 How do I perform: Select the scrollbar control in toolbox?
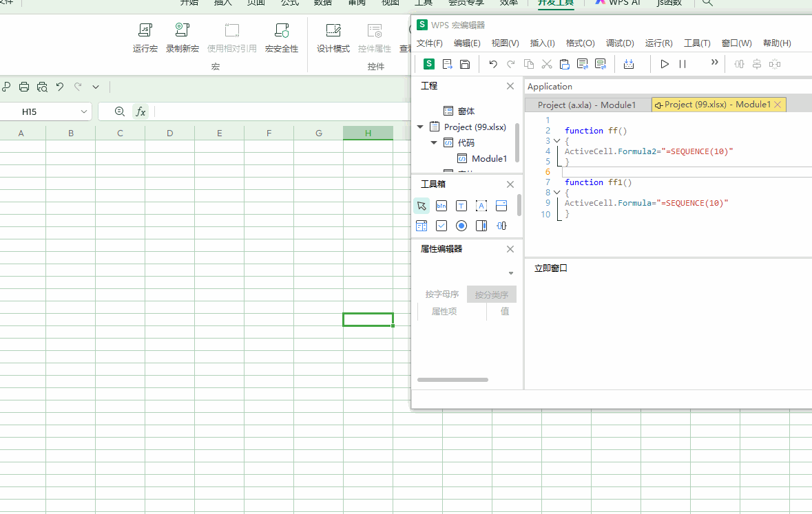point(481,226)
